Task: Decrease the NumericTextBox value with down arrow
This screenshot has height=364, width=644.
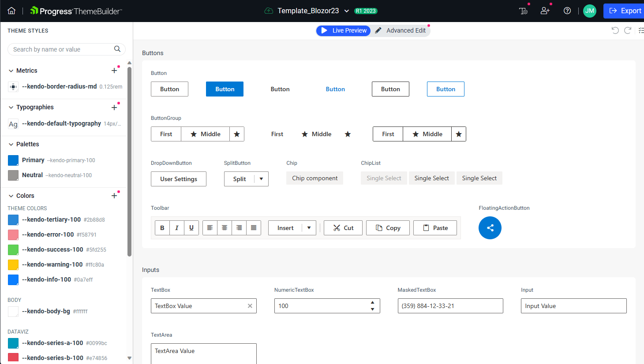Action: 373,309
